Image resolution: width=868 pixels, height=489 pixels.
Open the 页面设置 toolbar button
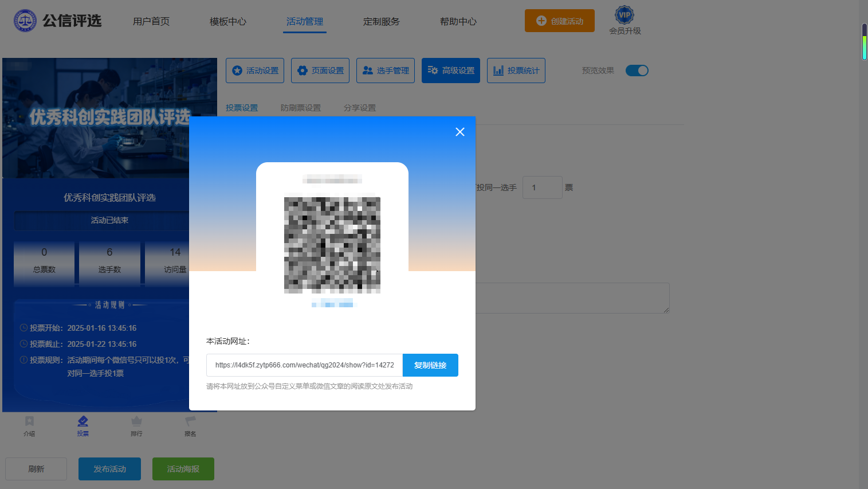(x=320, y=71)
